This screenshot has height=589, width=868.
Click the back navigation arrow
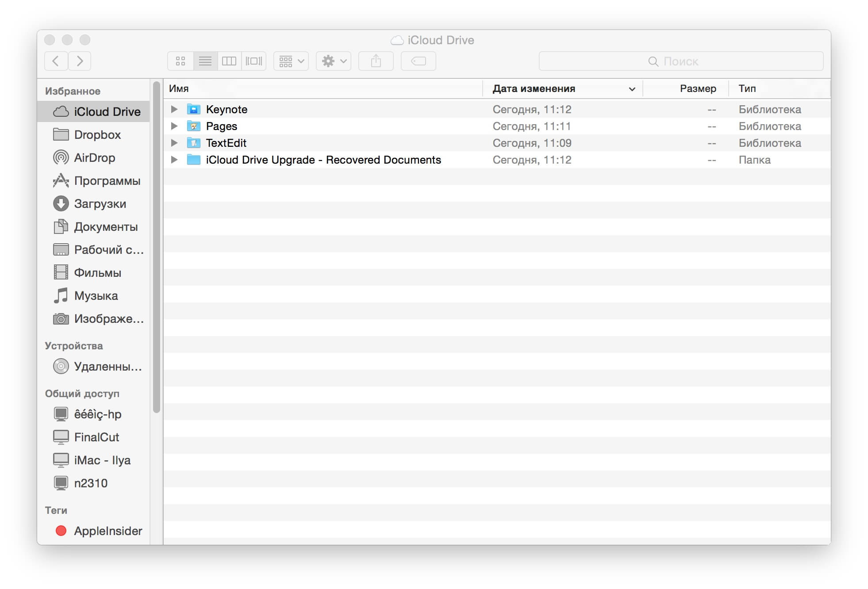click(56, 61)
